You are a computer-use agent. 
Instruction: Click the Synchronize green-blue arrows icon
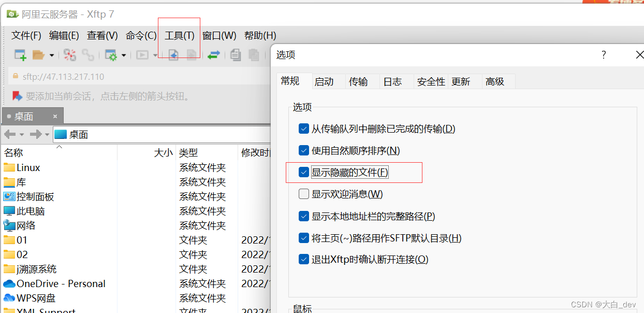pyautogui.click(x=214, y=55)
